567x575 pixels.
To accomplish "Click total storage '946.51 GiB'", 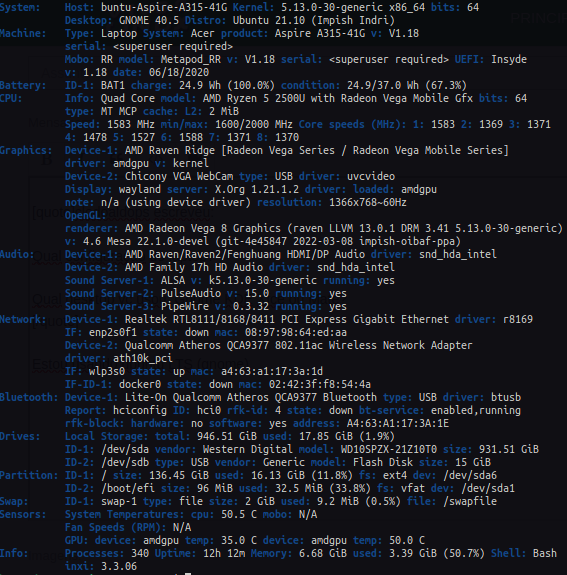I will pyautogui.click(x=227, y=437).
